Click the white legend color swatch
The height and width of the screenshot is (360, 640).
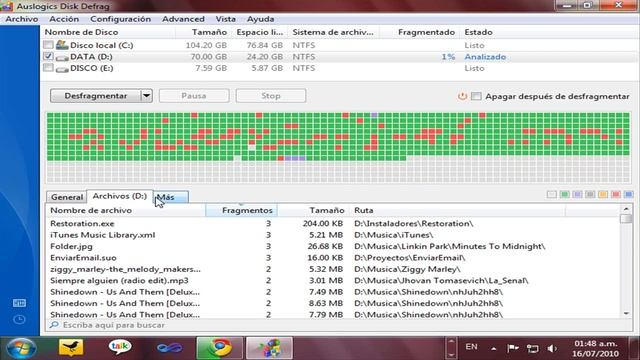[551, 194]
